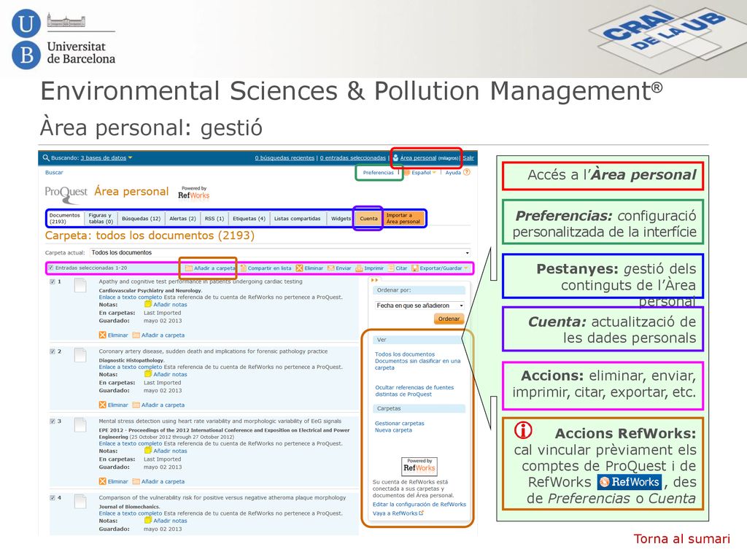Click the document icon of entry 1

(80, 285)
